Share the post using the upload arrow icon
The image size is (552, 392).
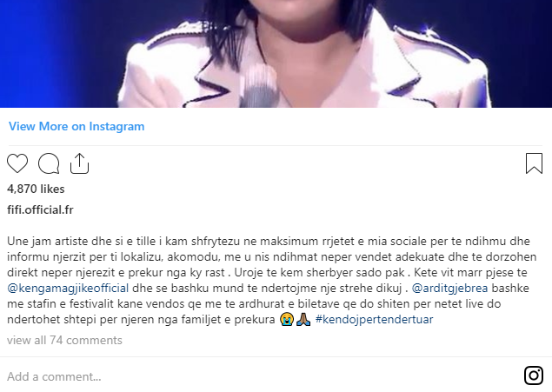tap(80, 163)
